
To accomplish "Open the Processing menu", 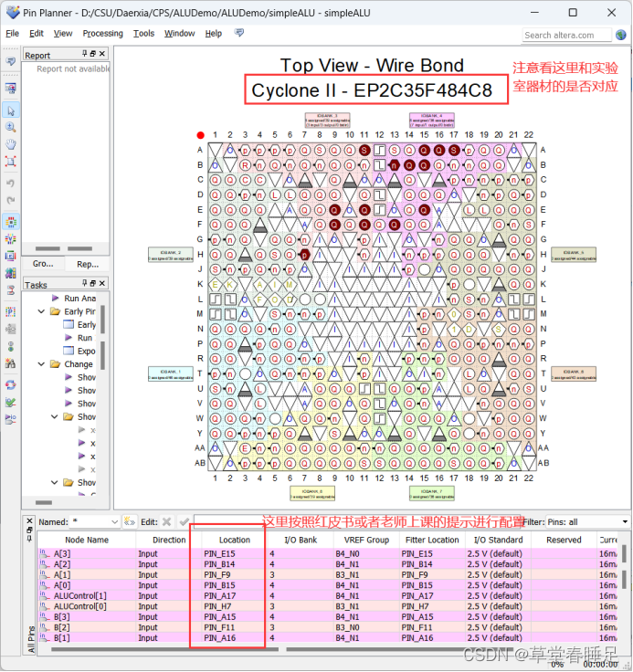I will (x=102, y=34).
